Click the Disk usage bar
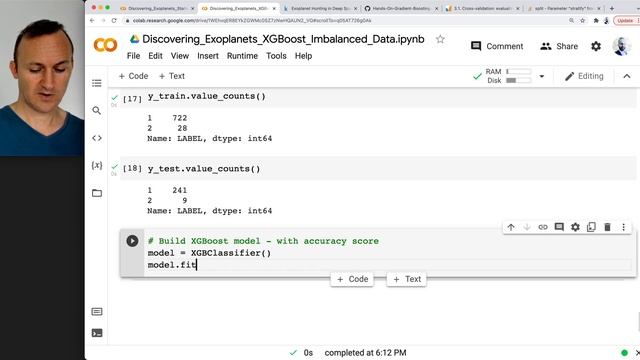Viewport: 640px width, 360px height. coord(518,80)
